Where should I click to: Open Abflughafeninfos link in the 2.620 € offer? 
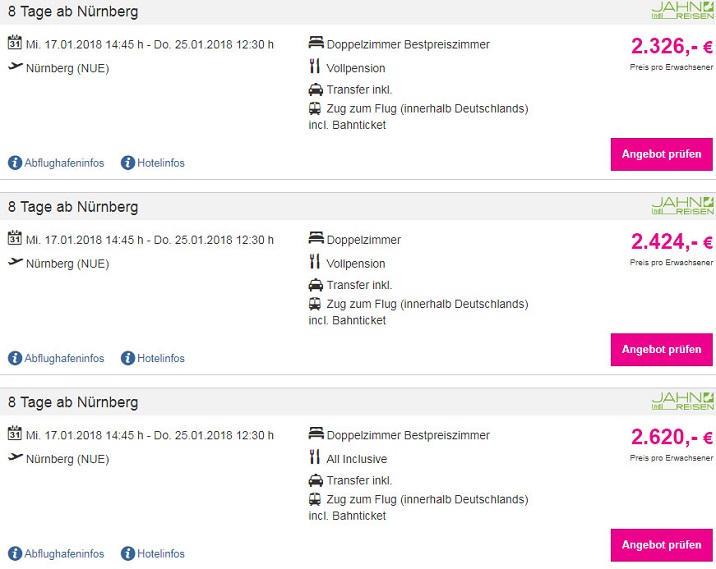64,553
